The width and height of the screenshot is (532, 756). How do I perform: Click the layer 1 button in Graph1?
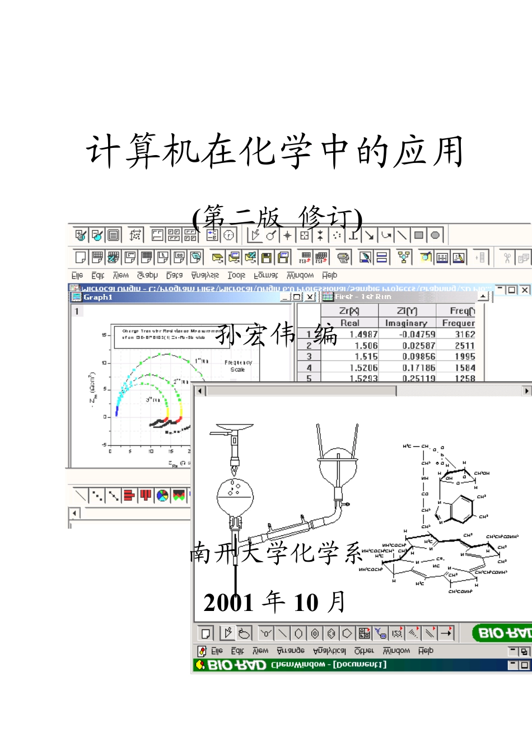click(x=77, y=311)
